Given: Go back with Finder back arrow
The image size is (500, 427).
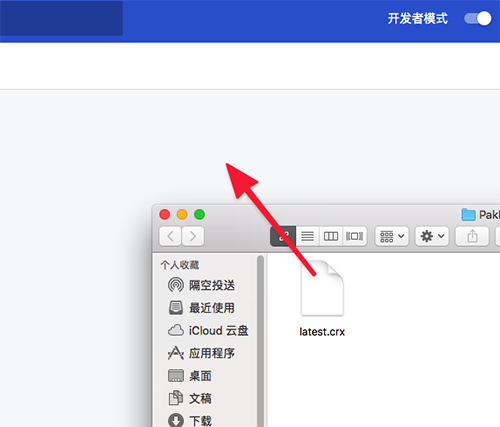Looking at the screenshot, I should [170, 236].
